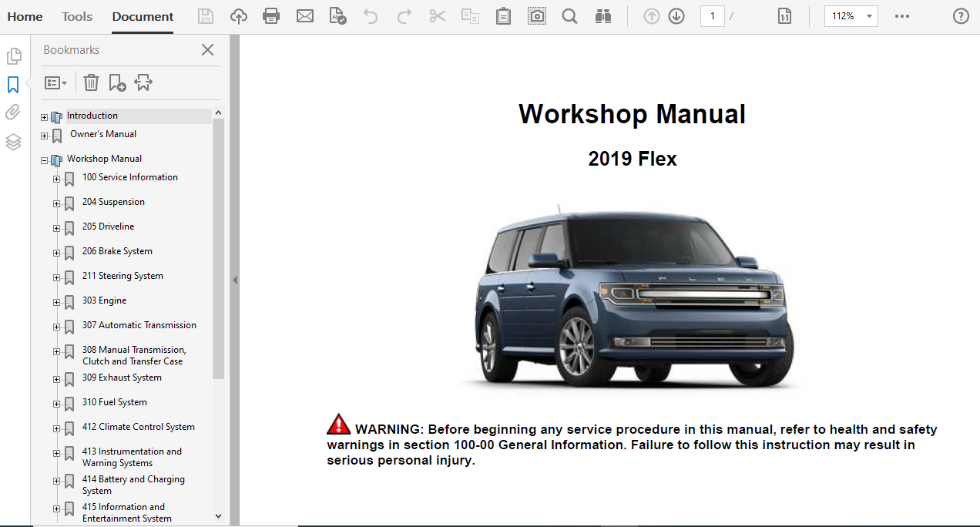This screenshot has width=980, height=527.
Task: Go to next page with down arrow
Action: point(676,16)
